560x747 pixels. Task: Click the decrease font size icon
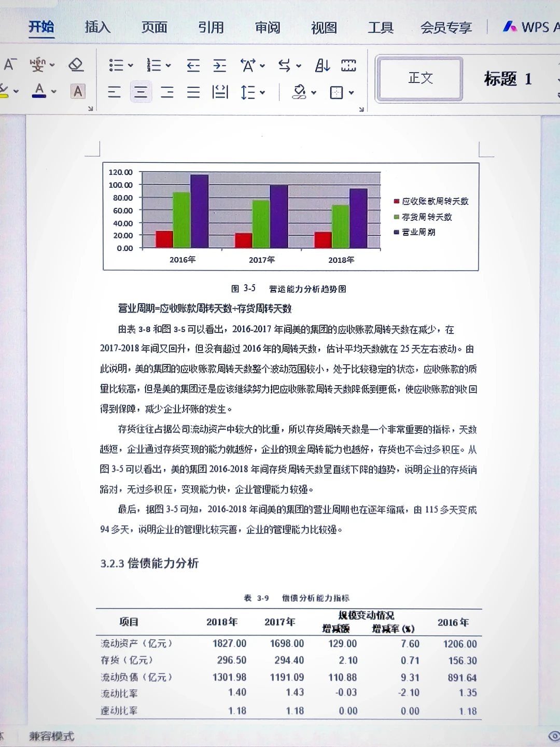pos(10,64)
